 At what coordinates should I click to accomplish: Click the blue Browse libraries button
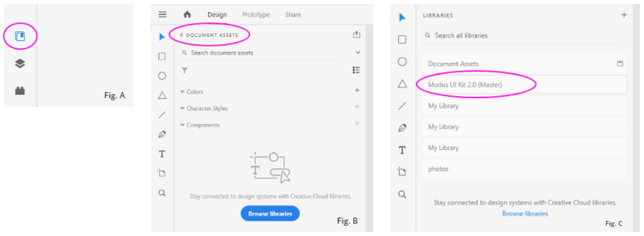pyautogui.click(x=270, y=214)
